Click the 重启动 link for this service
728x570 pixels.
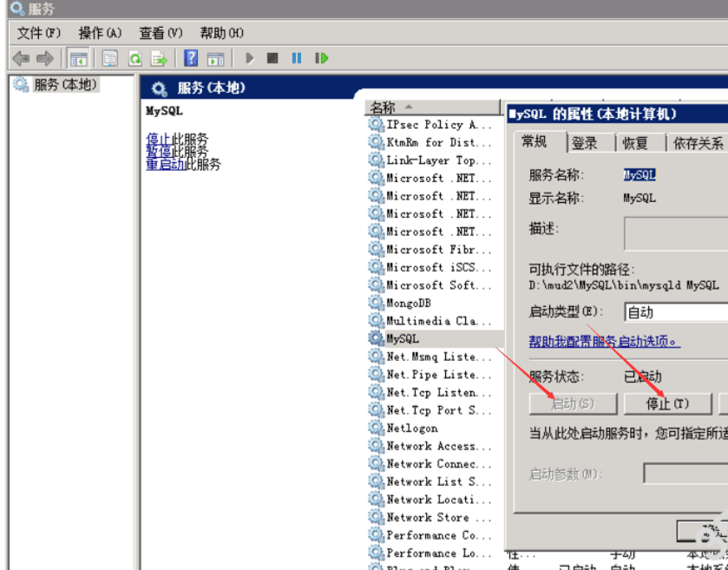point(165,164)
